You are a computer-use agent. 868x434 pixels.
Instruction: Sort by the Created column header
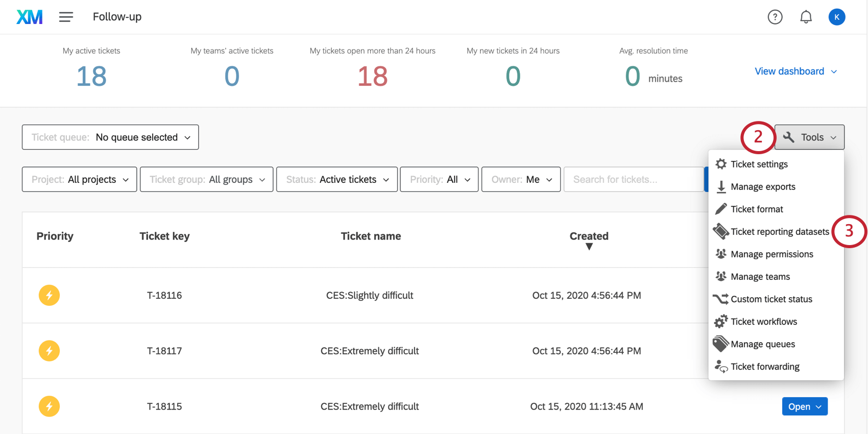589,236
